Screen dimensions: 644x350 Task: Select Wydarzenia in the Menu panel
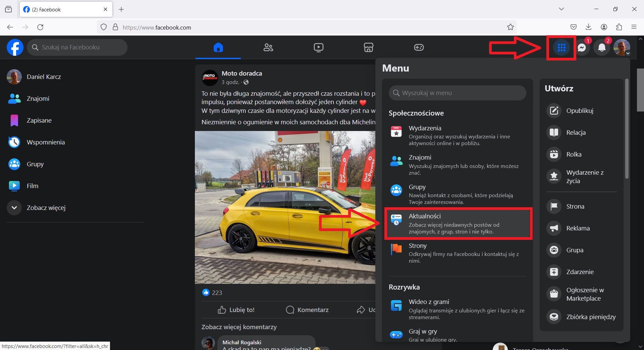point(458,135)
